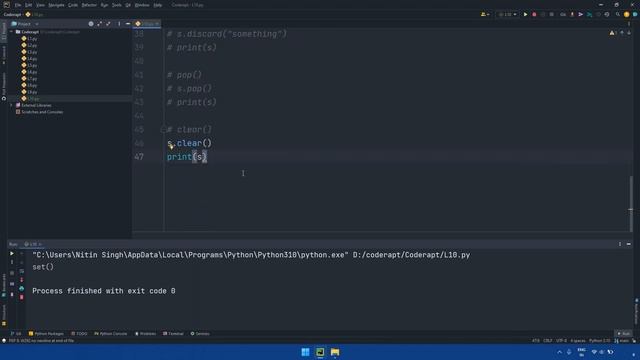640x360 pixels.
Task: Hide the Project tool window
Action: coord(128,24)
